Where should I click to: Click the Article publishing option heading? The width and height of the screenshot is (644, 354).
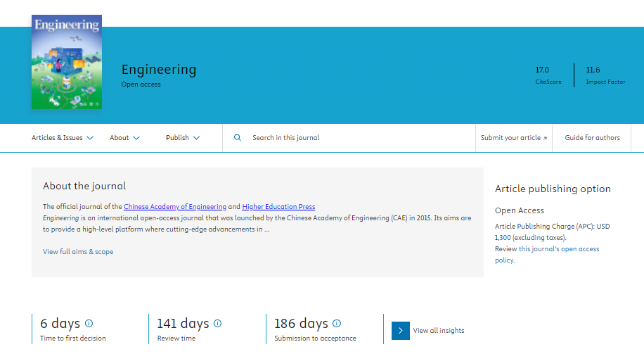click(x=553, y=189)
